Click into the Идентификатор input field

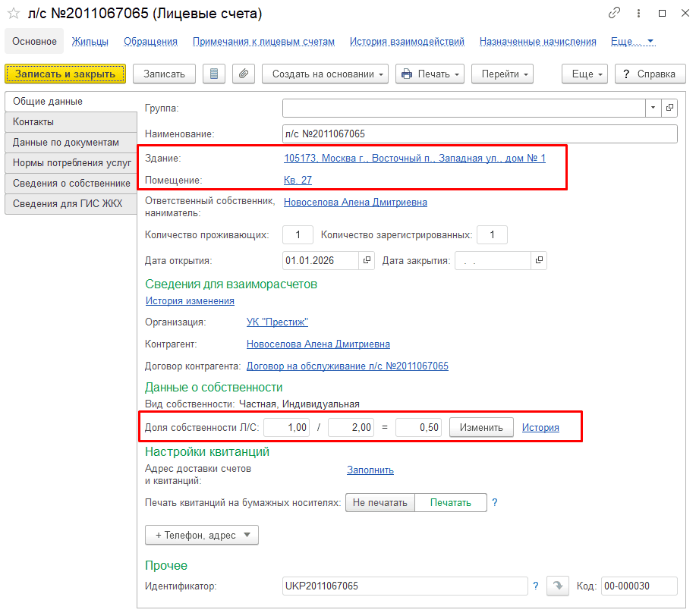pyautogui.click(x=405, y=586)
